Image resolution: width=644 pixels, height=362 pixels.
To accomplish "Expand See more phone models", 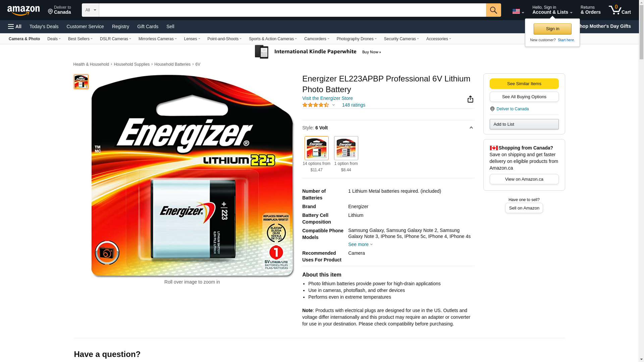I will click(x=360, y=244).
